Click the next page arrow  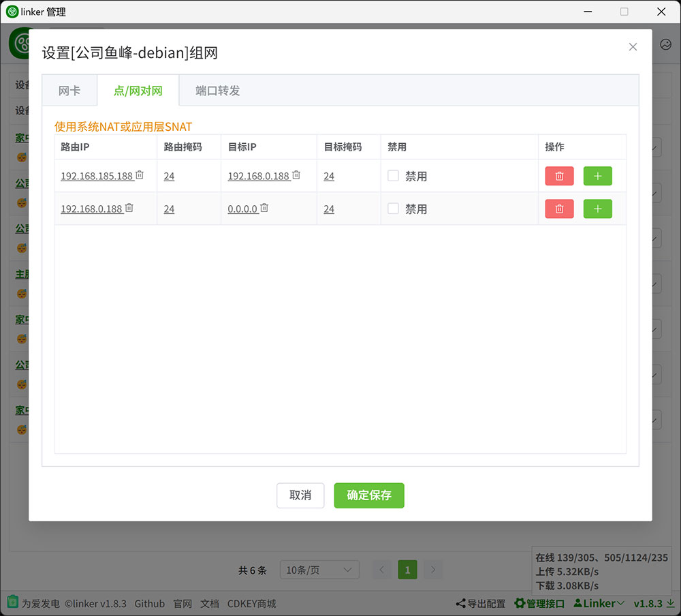click(x=433, y=570)
